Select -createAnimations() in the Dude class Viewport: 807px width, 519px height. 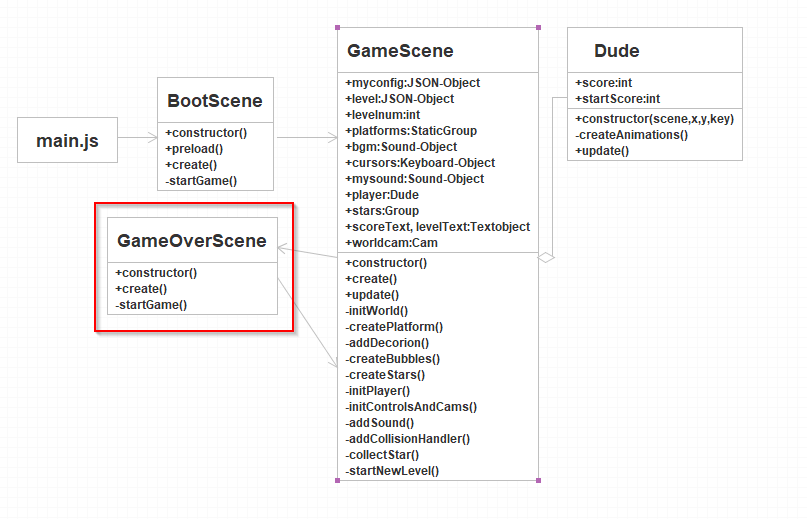(632, 134)
